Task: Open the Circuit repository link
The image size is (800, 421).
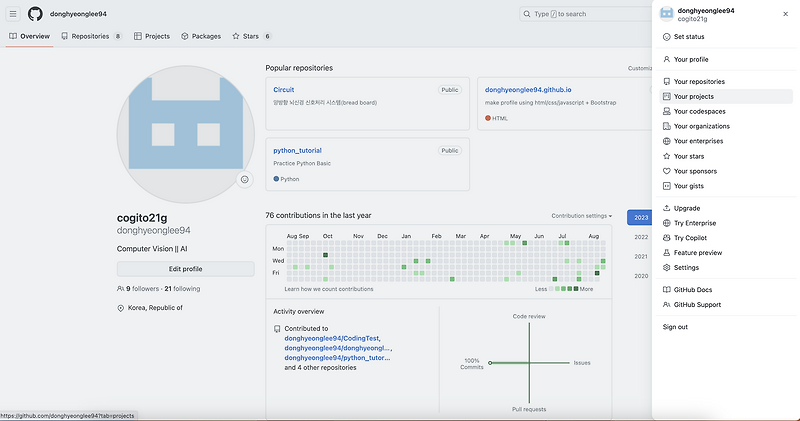Action: (284, 90)
